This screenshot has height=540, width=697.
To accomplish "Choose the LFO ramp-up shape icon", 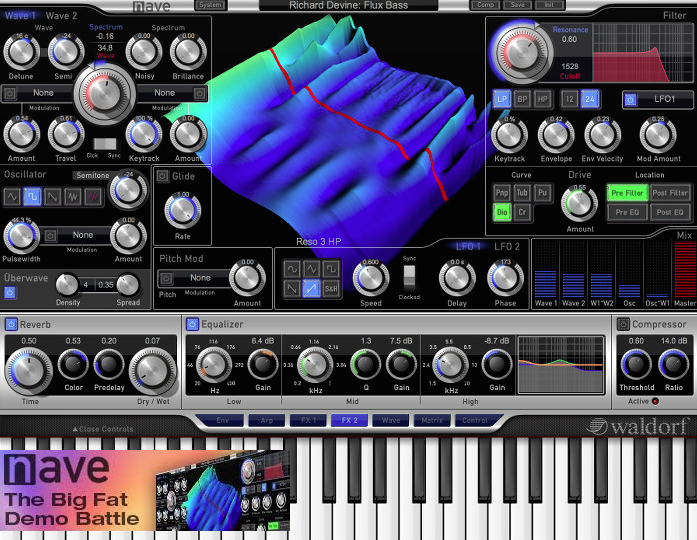I will [312, 289].
